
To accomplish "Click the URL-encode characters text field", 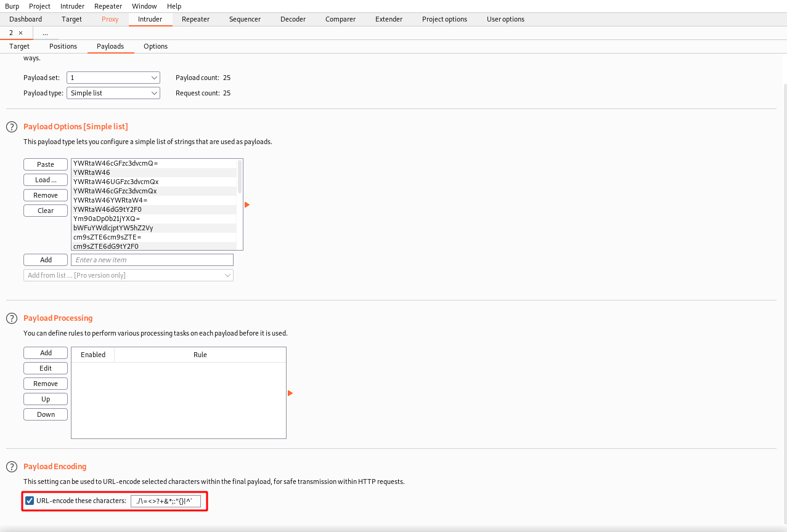I will point(166,501).
